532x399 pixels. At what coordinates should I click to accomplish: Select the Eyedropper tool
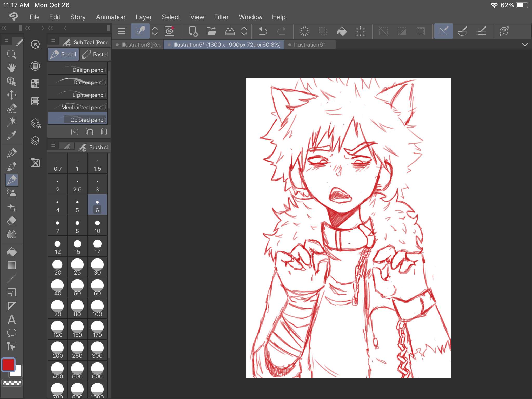click(x=11, y=135)
